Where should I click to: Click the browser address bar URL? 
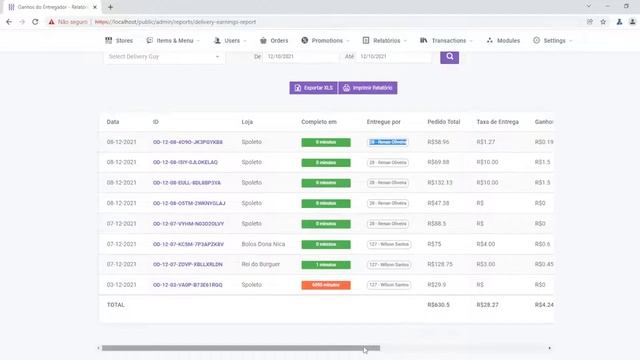[175, 22]
